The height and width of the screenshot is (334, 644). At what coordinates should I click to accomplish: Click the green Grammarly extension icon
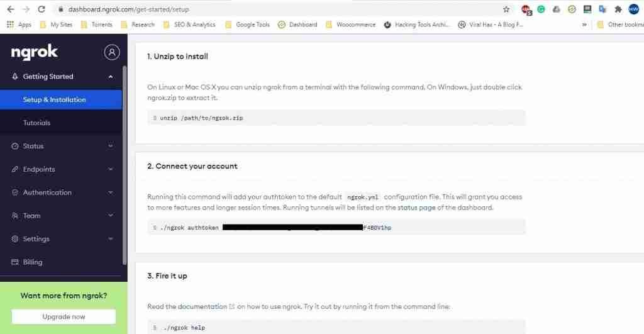tap(541, 9)
